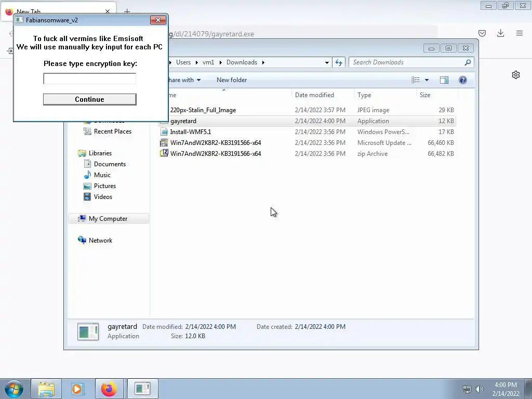Open Firefox hamburger application menu
This screenshot has height=399, width=532.
[x=520, y=33]
